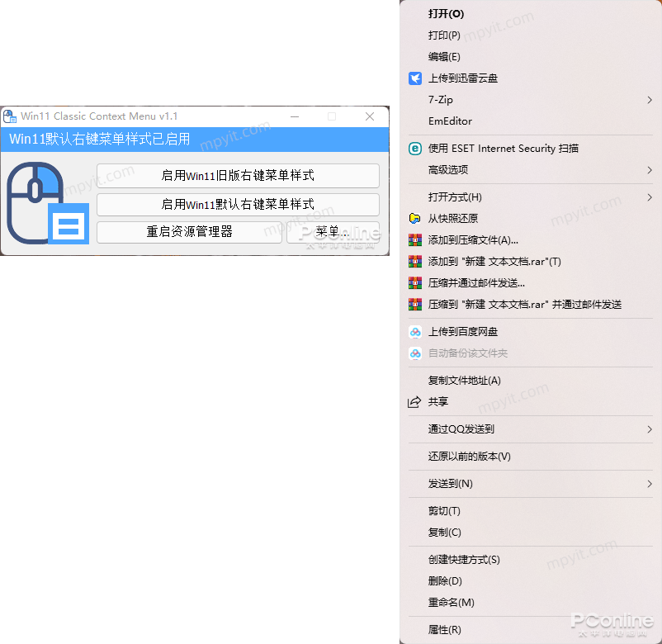Screen dimensions: 662x644
Task: Click WinRAR icon beside 压缩并通过邮件发送...
Action: (x=415, y=283)
